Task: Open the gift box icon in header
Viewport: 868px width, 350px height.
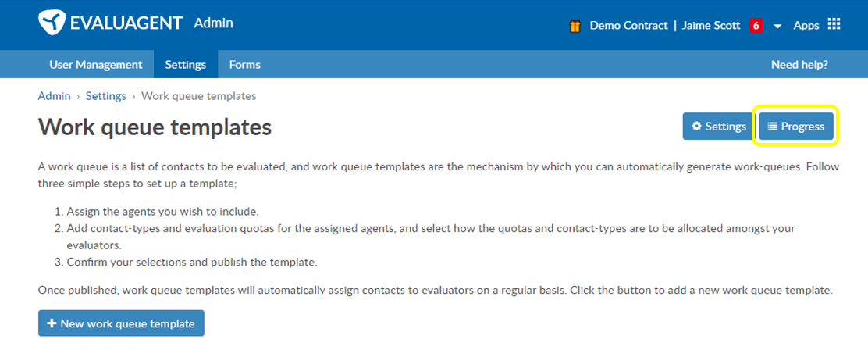Action: tap(575, 26)
